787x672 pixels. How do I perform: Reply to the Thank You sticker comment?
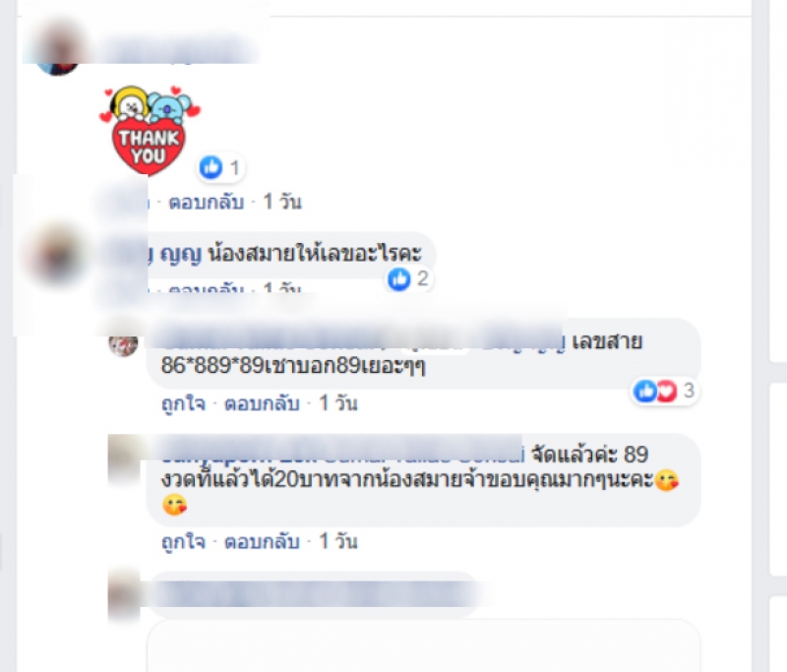click(x=207, y=203)
